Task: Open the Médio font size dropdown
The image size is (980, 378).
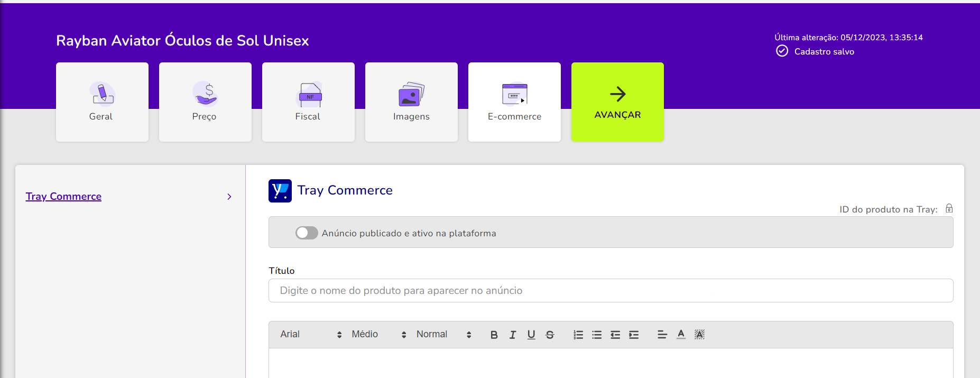Action: pyautogui.click(x=379, y=334)
